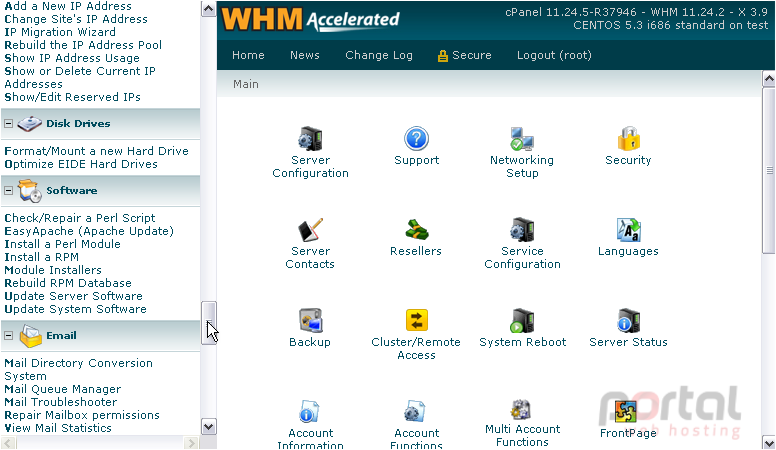Screen dimensions: 776x450
Task: Open the Service Configuration icon
Action: pos(522,230)
